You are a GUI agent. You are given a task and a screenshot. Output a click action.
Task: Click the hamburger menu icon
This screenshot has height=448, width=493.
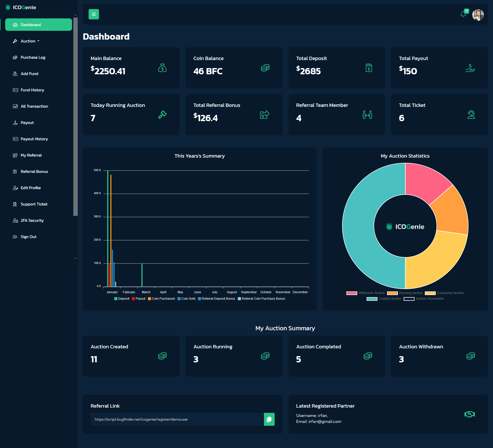click(94, 14)
